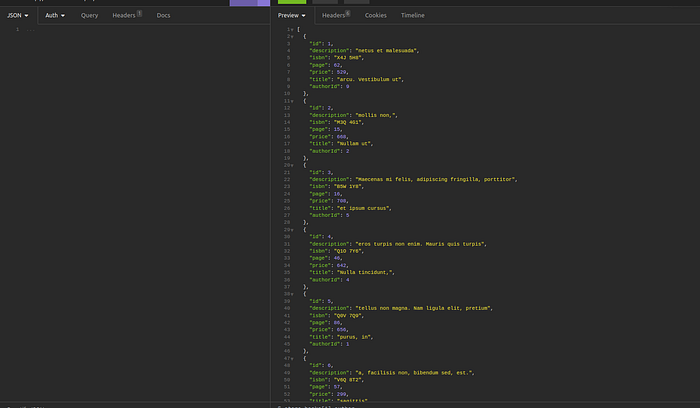The width and height of the screenshot is (700, 408).
Task: Switch to the Docs tab
Action: point(163,15)
